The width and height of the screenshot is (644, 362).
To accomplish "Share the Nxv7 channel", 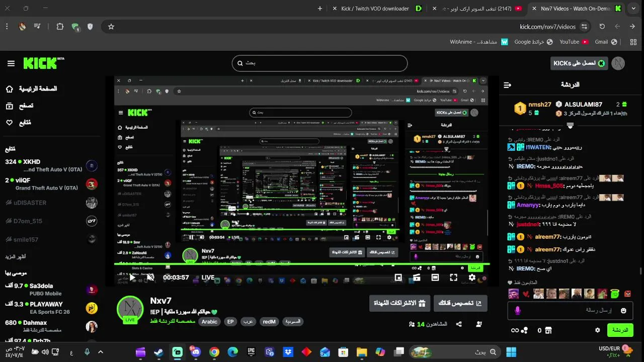I will click(459, 324).
